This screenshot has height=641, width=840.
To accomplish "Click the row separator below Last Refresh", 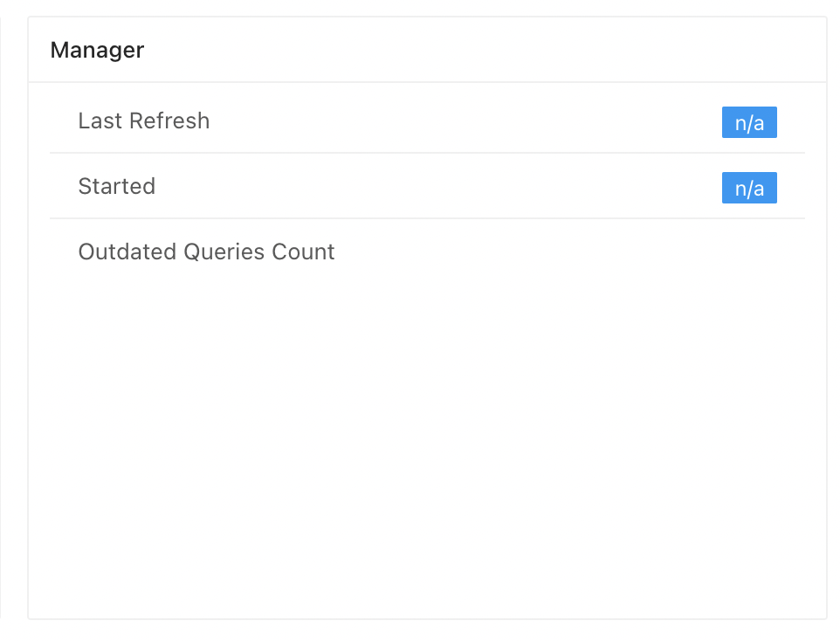I will (x=428, y=154).
